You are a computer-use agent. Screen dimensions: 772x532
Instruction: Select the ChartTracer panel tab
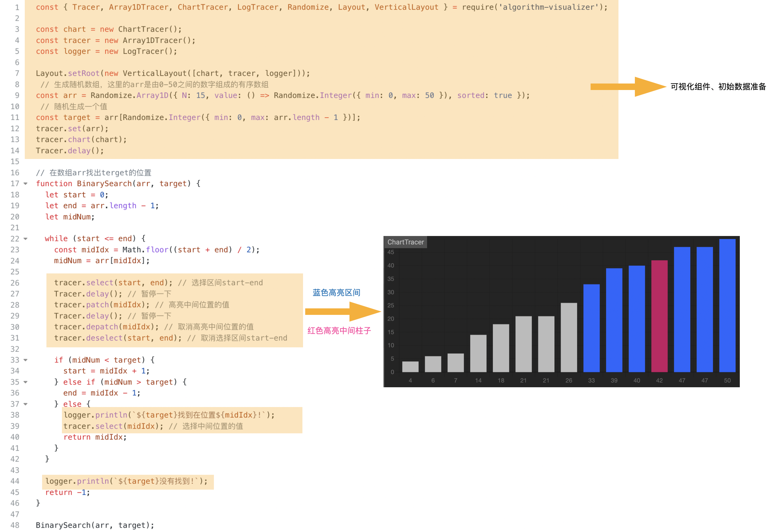406,242
